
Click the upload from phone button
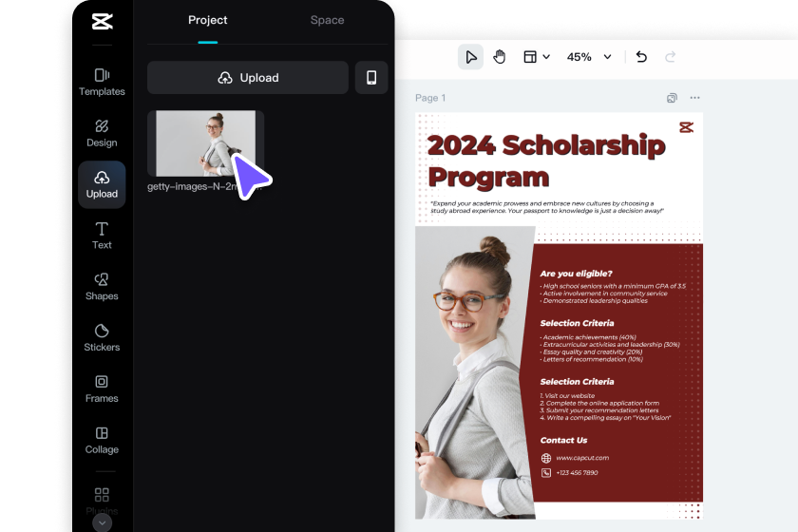pyautogui.click(x=371, y=77)
